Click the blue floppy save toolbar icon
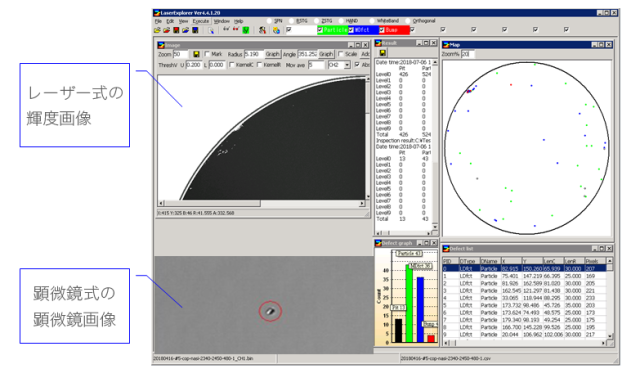640x378 pixels. click(196, 30)
